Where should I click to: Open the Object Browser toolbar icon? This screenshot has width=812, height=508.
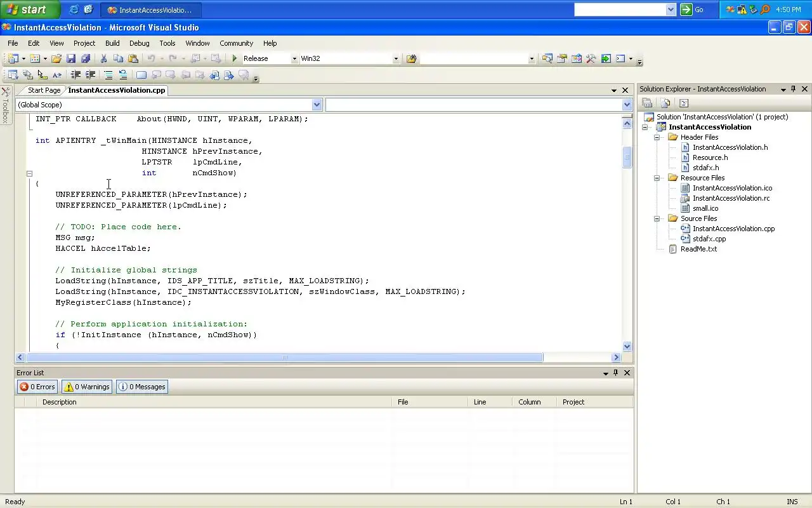tap(577, 58)
